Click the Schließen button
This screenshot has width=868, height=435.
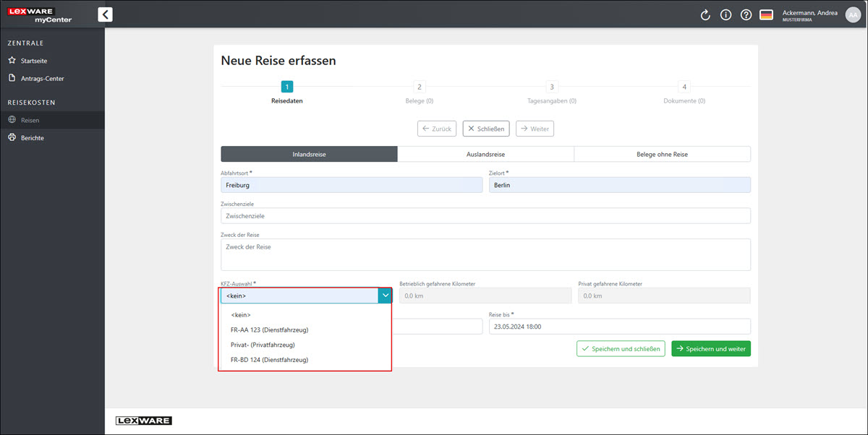486,129
